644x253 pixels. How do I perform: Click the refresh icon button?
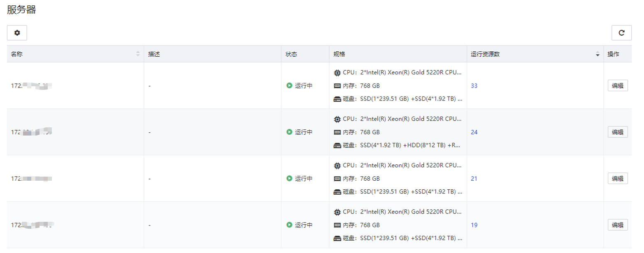tap(621, 33)
